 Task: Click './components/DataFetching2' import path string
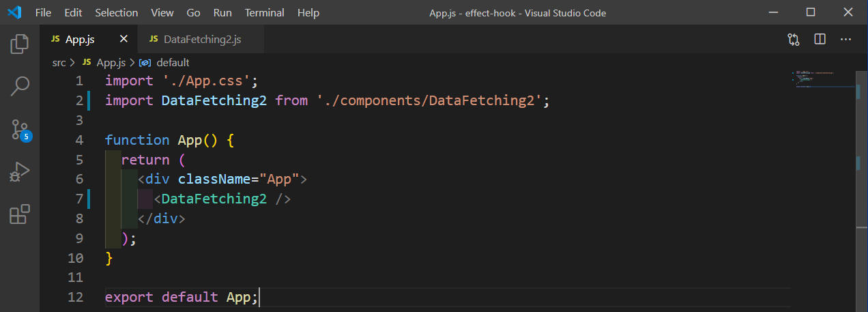429,100
